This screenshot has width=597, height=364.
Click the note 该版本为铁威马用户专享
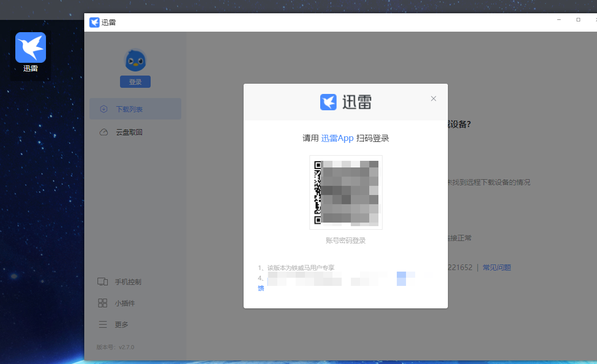tap(301, 268)
